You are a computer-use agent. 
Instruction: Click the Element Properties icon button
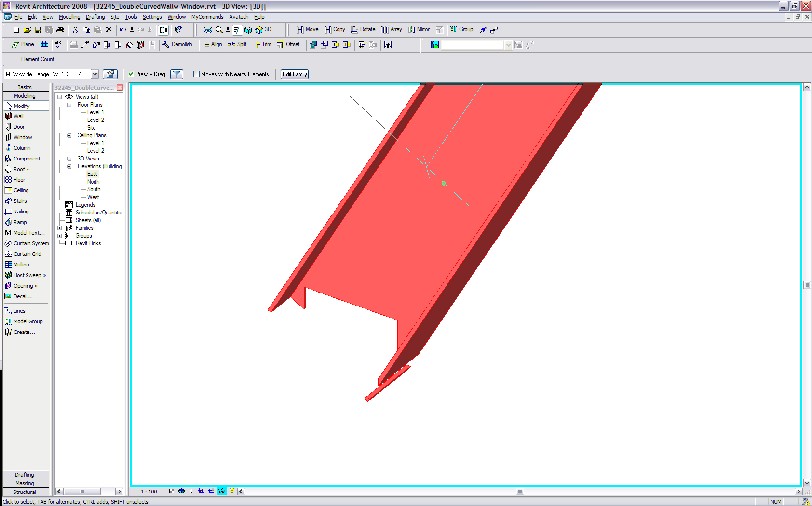tap(110, 74)
